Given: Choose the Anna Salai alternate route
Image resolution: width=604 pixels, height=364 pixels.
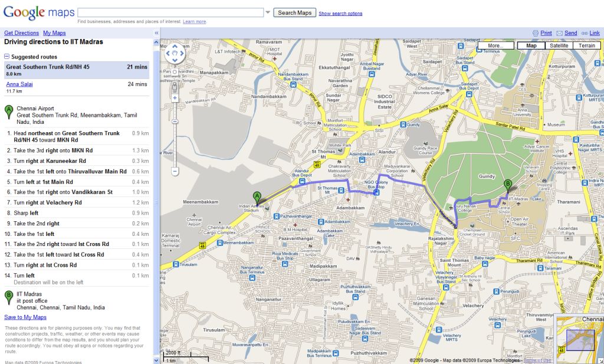Looking at the screenshot, I should (x=19, y=84).
